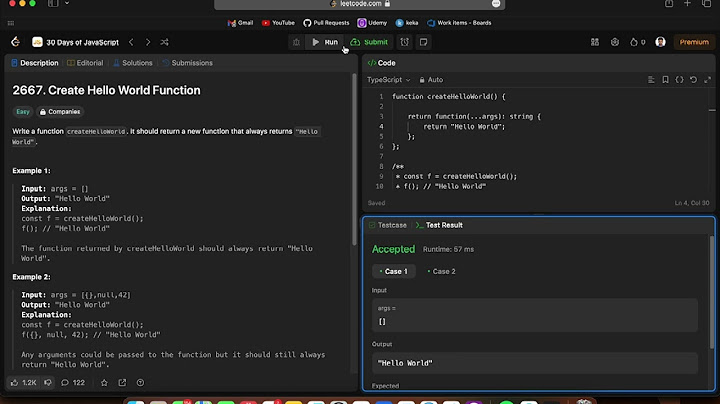Open a new Safari tab with plus
The image size is (720, 404).
point(687,3)
